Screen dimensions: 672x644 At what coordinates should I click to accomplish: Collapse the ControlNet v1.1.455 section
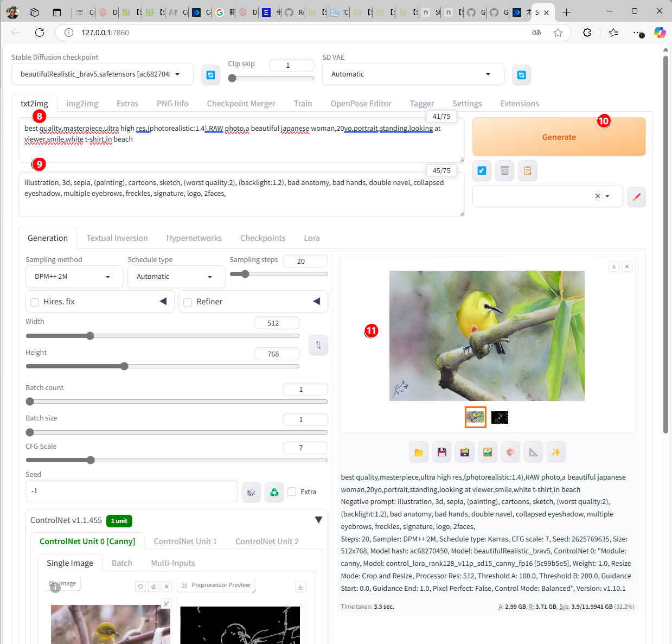318,520
